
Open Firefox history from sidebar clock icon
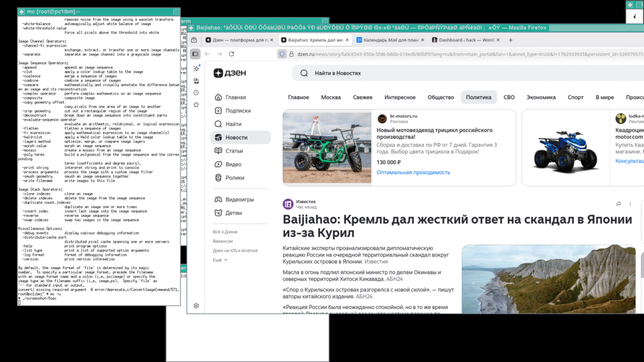tap(196, 92)
